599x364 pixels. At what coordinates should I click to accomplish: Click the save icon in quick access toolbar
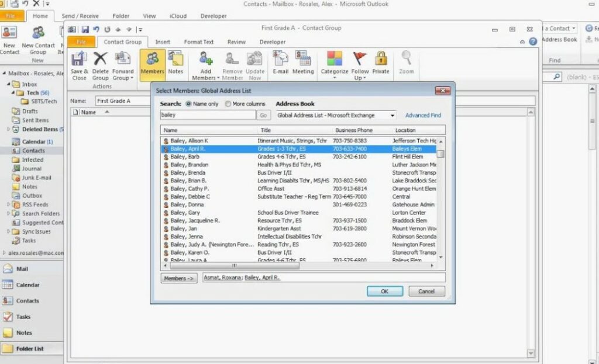[85, 29]
